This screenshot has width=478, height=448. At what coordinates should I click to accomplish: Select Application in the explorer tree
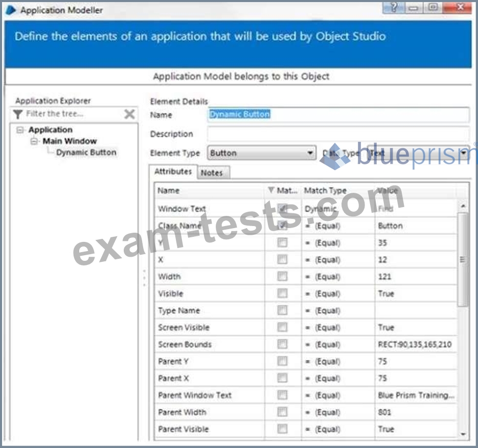[51, 130]
